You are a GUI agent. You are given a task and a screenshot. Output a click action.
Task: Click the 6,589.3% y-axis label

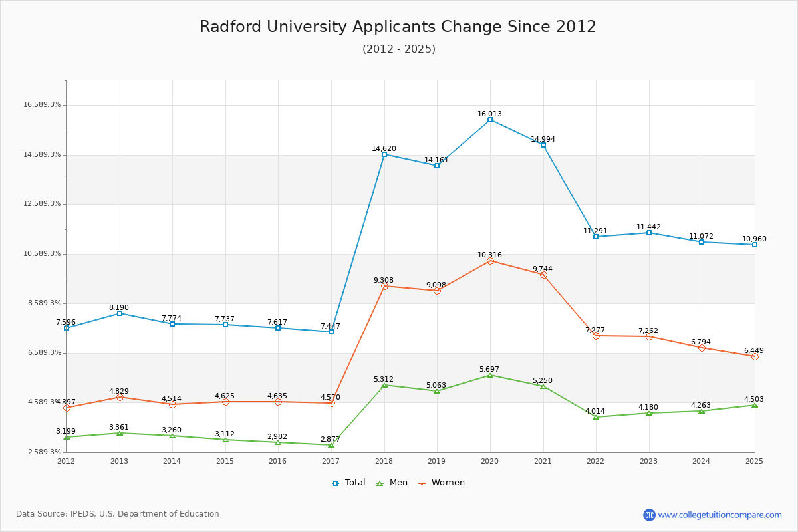pyautogui.click(x=44, y=353)
